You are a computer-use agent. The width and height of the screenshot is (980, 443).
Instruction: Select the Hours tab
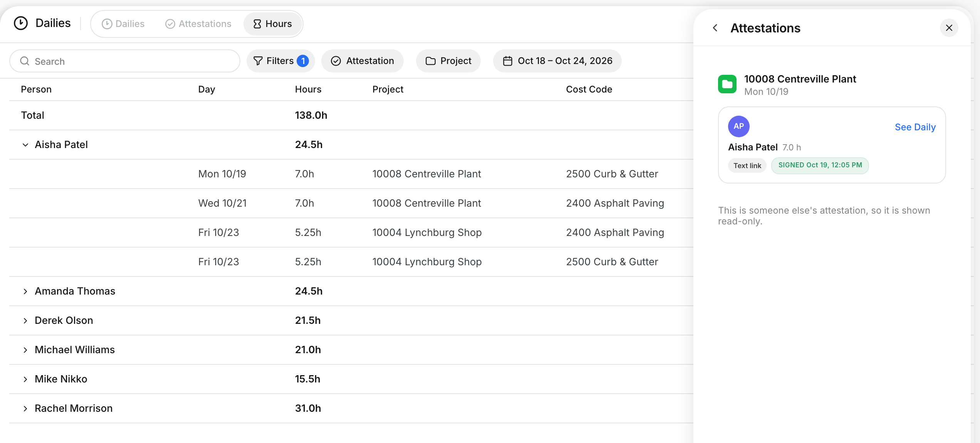(273, 24)
